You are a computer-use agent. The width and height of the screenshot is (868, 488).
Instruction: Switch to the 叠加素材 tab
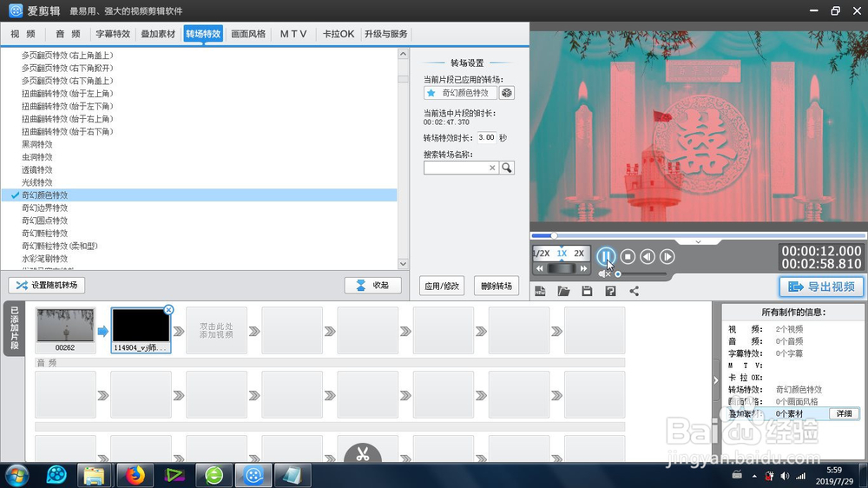click(158, 34)
